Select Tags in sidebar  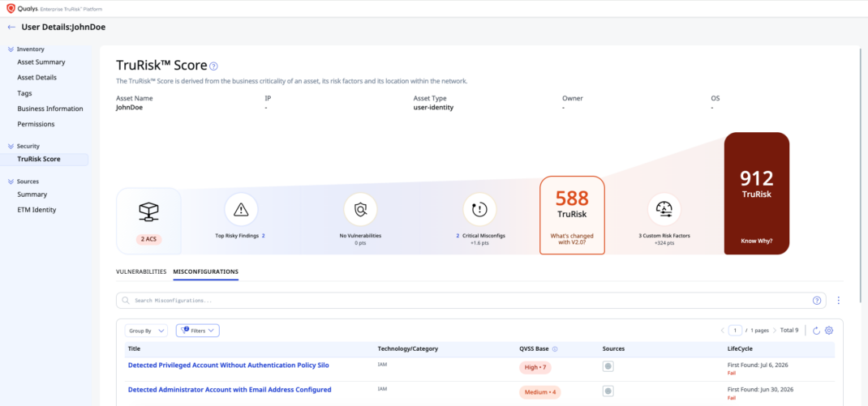coord(24,93)
